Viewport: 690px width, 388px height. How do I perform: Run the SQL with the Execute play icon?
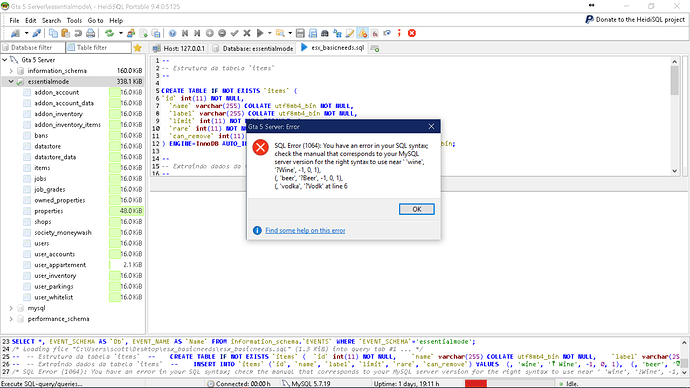point(260,33)
